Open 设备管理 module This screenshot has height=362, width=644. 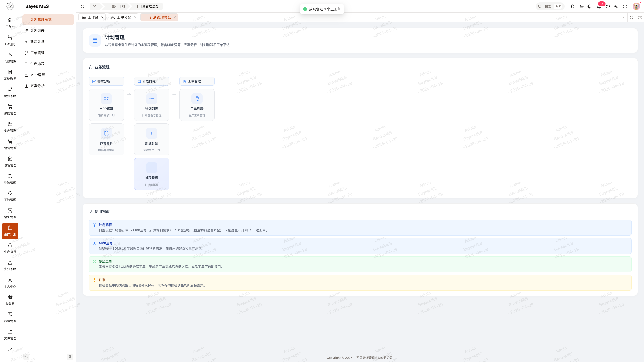coord(10,161)
